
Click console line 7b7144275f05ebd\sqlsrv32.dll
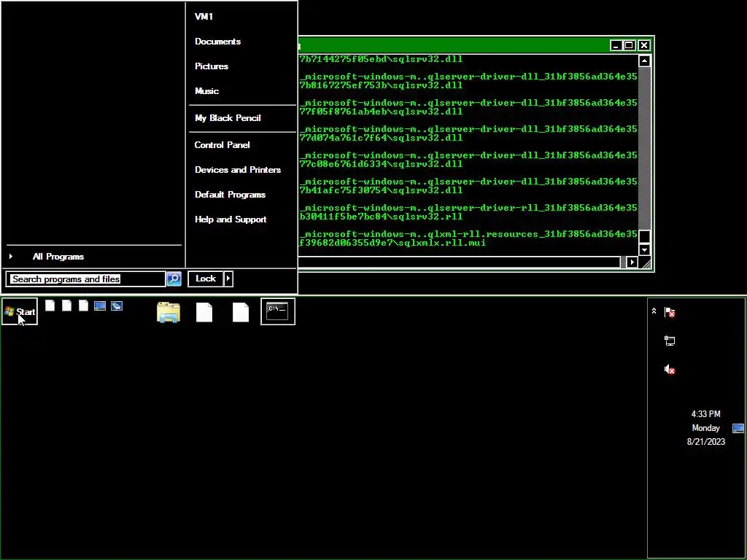coord(381,59)
